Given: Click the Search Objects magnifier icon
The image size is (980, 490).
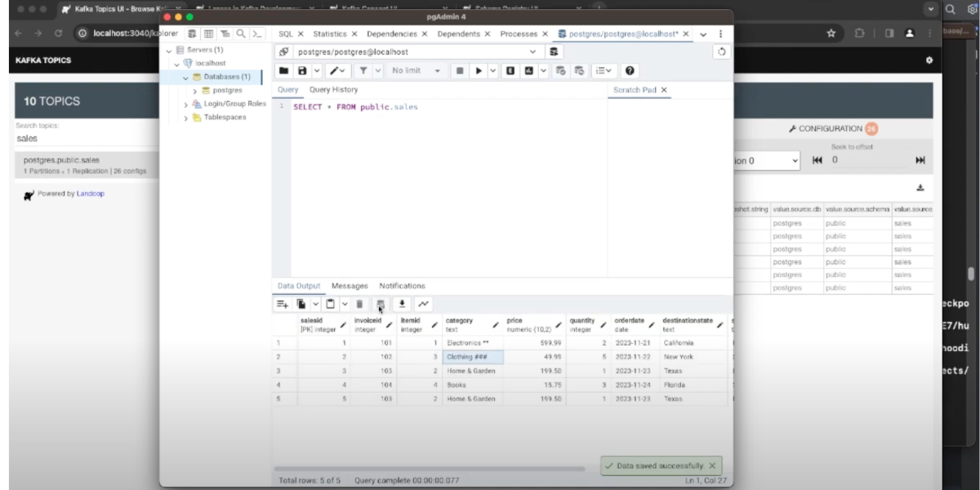Looking at the screenshot, I should [x=241, y=33].
